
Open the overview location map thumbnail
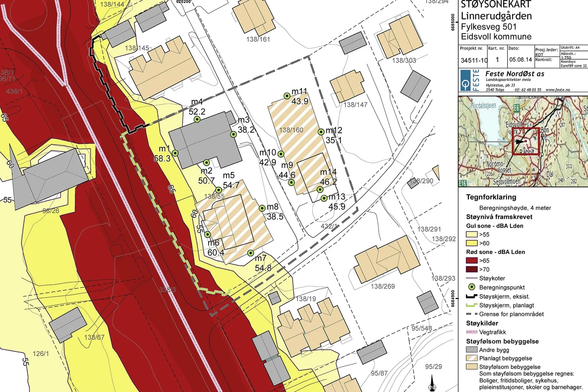[x=523, y=142]
